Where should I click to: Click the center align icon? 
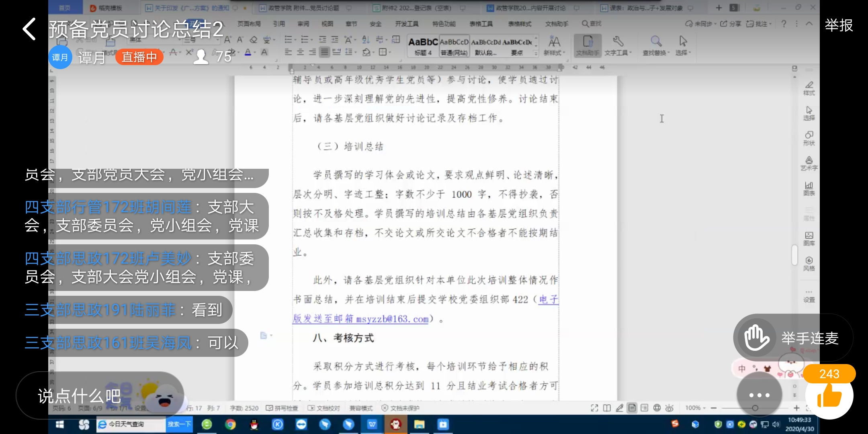point(300,52)
